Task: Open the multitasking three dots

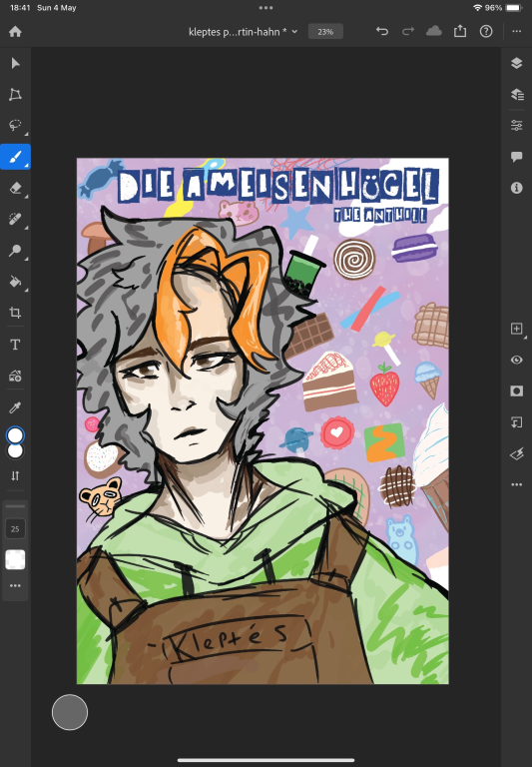Action: coord(266,8)
